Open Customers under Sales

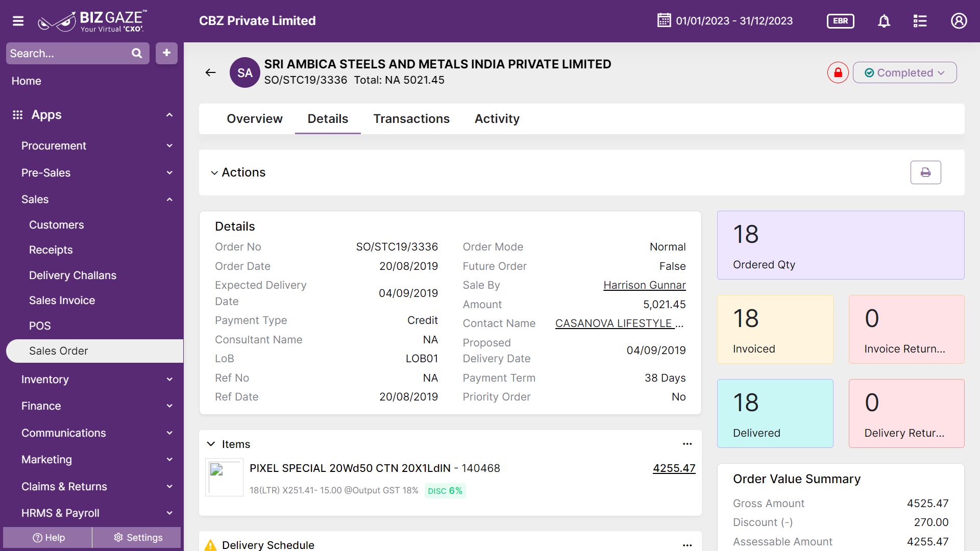tap(56, 225)
